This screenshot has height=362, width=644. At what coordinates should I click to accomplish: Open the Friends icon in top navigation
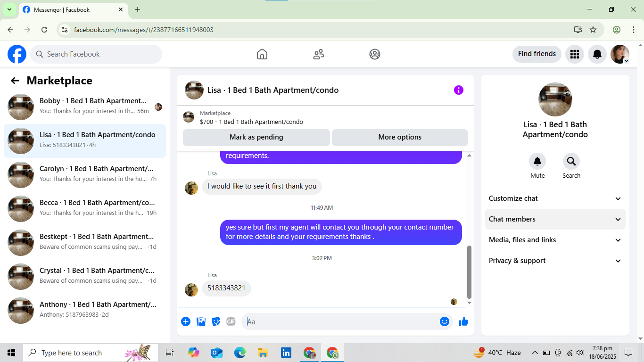click(319, 54)
